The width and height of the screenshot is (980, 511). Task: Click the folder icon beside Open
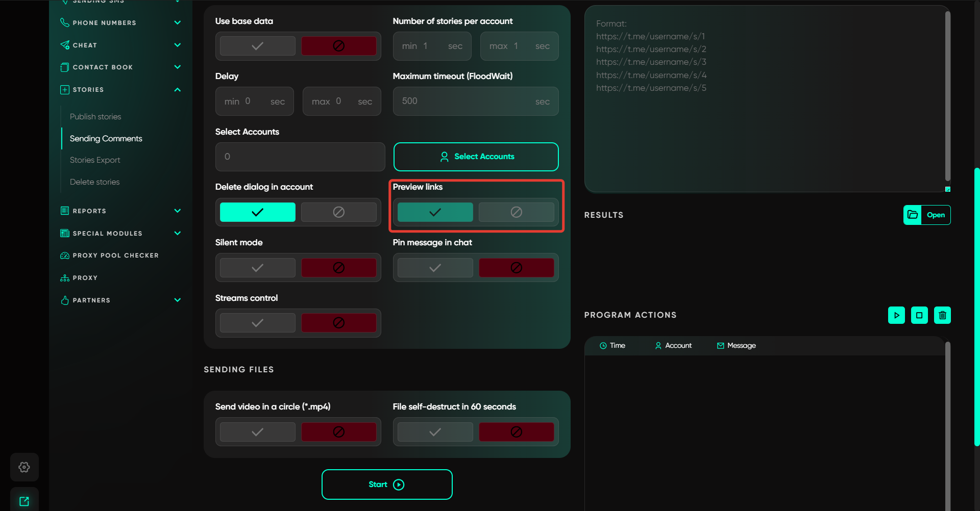coord(913,215)
